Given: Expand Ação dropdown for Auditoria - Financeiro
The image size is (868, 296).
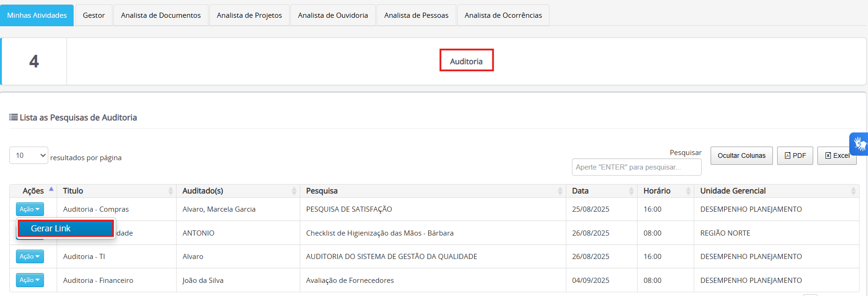Looking at the screenshot, I should 30,280.
